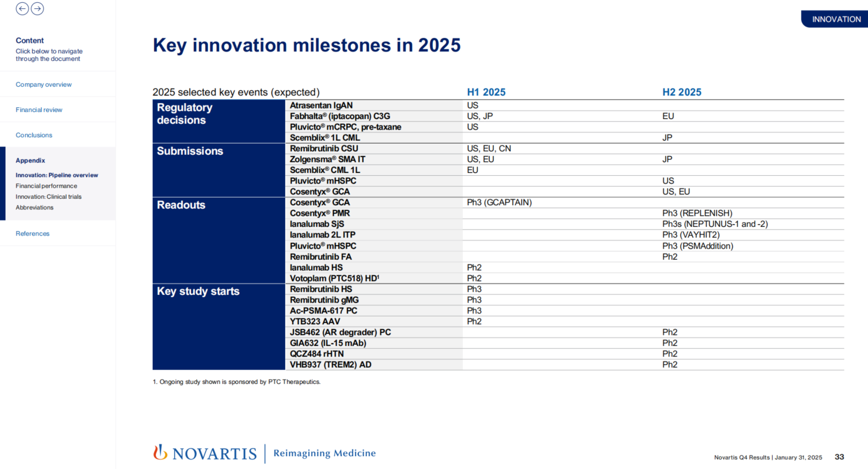Image resolution: width=868 pixels, height=469 pixels.
Task: Click the Ianalumab SjS row label
Action: [317, 224]
